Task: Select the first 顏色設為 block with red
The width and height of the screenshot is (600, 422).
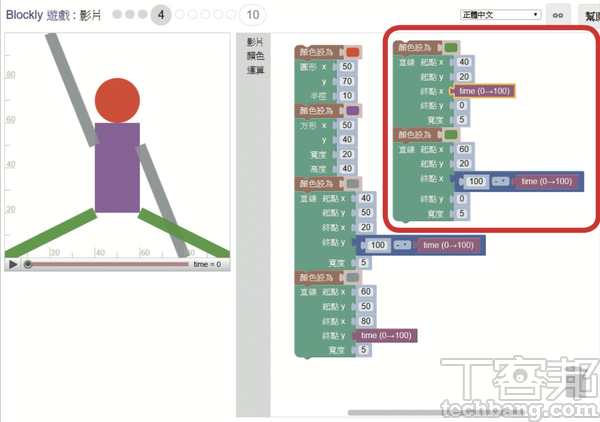Action: point(317,52)
